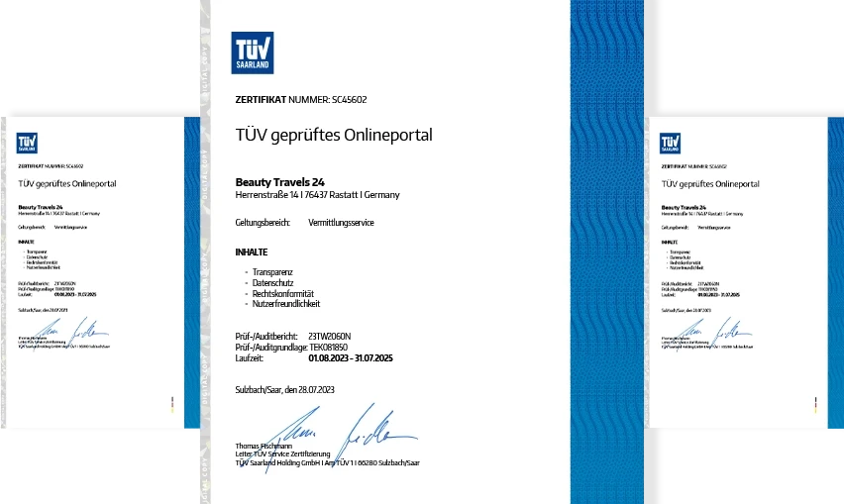Image resolution: width=844 pixels, height=504 pixels.
Task: Click the 'Laufzeit:' label on center certificate
Action: [x=250, y=358]
